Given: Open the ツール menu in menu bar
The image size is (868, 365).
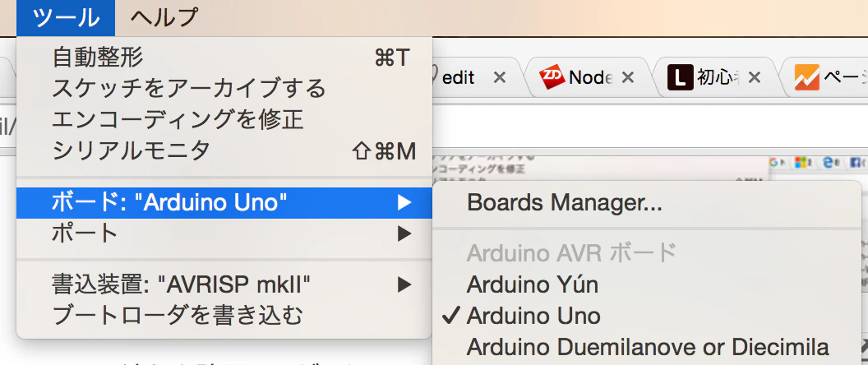Looking at the screenshot, I should coord(66,18).
